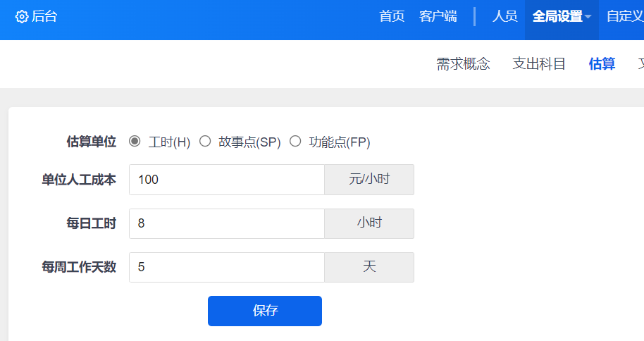Open the 客户端 nav item
The width and height of the screenshot is (644, 341).
pos(438,17)
